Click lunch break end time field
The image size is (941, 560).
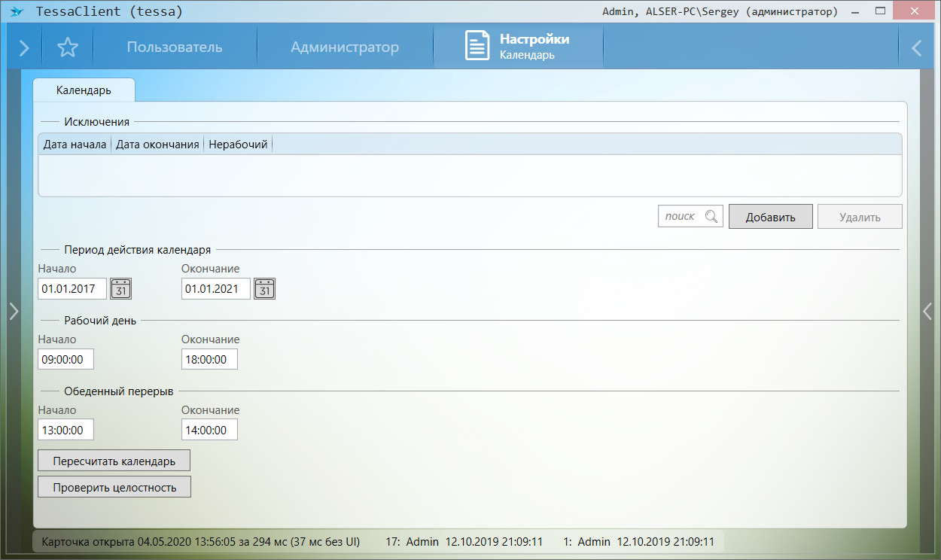209,431
